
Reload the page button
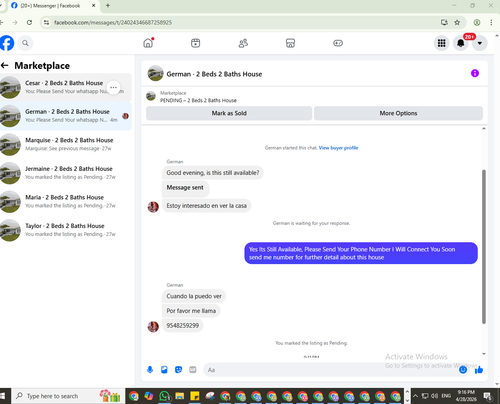coord(29,22)
